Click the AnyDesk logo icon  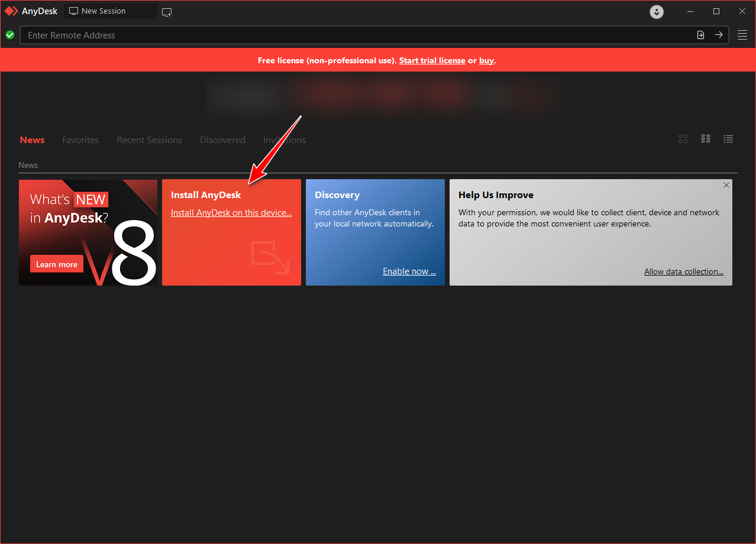point(11,11)
